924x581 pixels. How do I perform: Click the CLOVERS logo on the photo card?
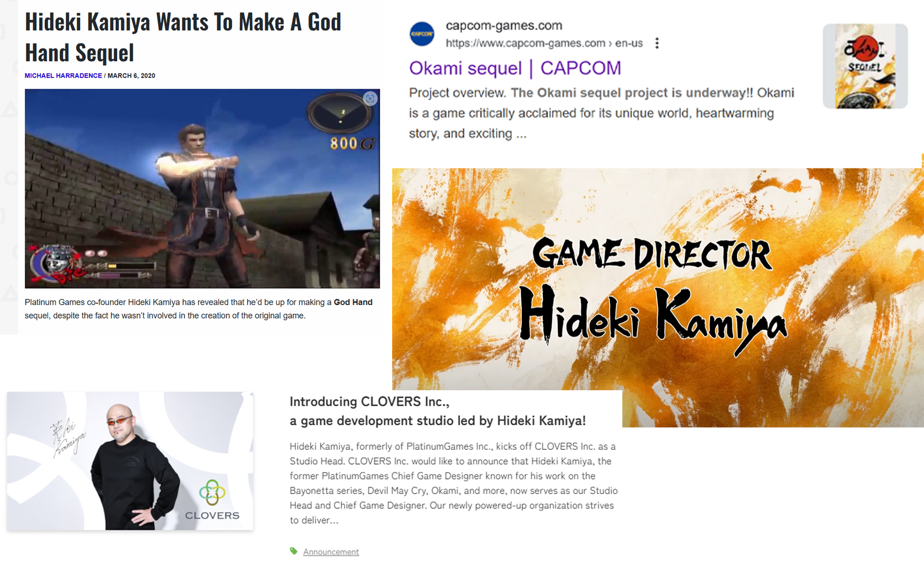(212, 500)
